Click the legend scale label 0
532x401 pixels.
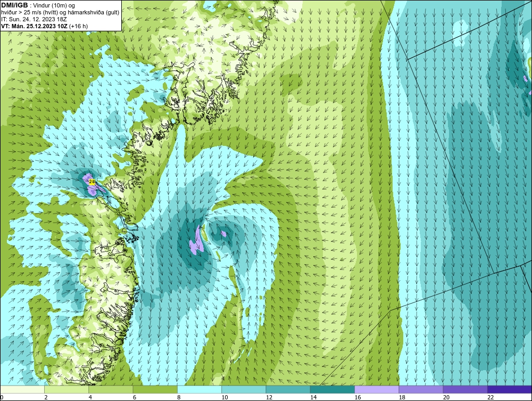[2, 398]
